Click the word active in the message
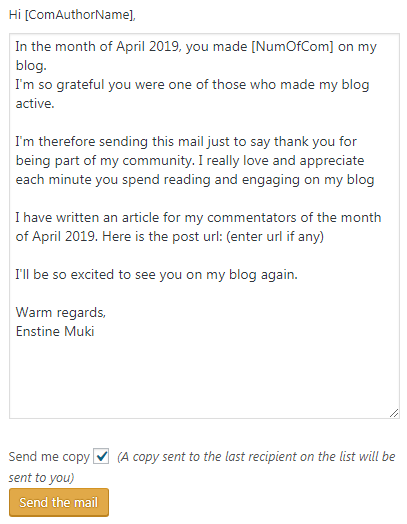 pyautogui.click(x=35, y=104)
